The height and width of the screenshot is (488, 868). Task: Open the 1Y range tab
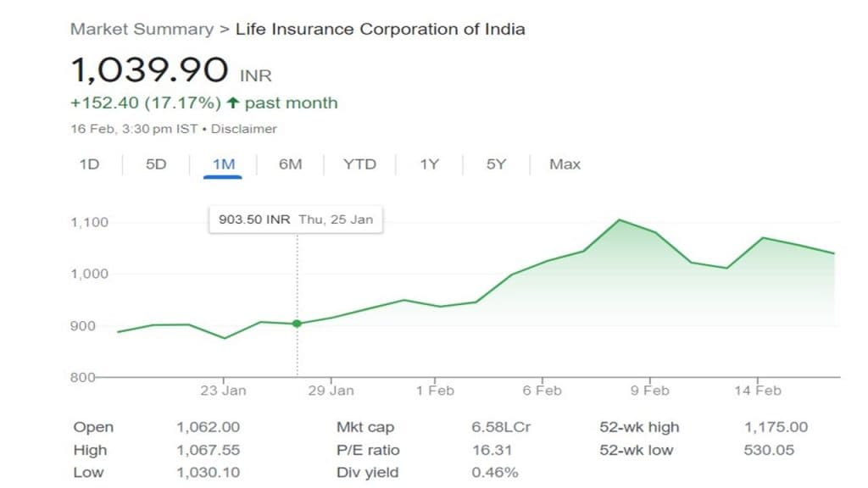(429, 164)
